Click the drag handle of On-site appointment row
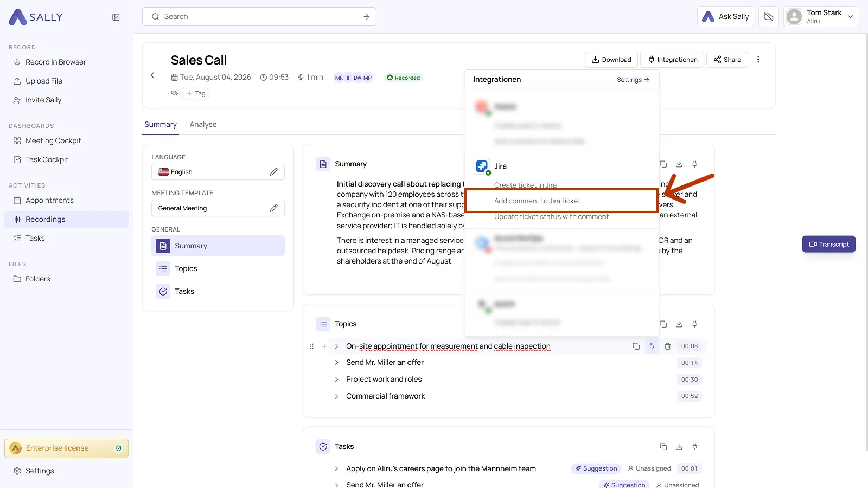Screen dimensions: 868x488 click(311, 346)
